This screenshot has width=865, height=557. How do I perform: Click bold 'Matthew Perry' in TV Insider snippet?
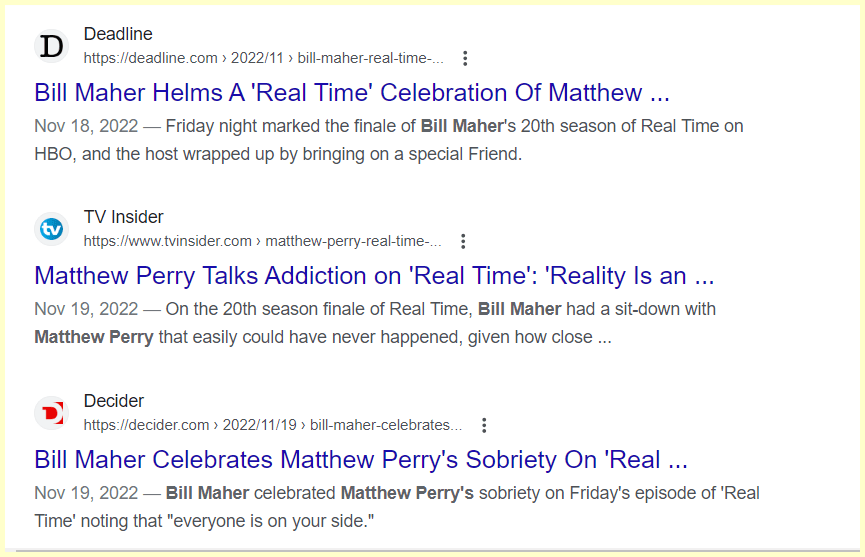click(94, 337)
